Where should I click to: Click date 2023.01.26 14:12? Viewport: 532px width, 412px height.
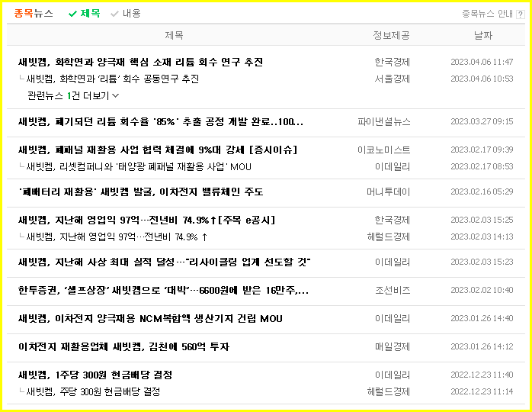[x=482, y=347]
